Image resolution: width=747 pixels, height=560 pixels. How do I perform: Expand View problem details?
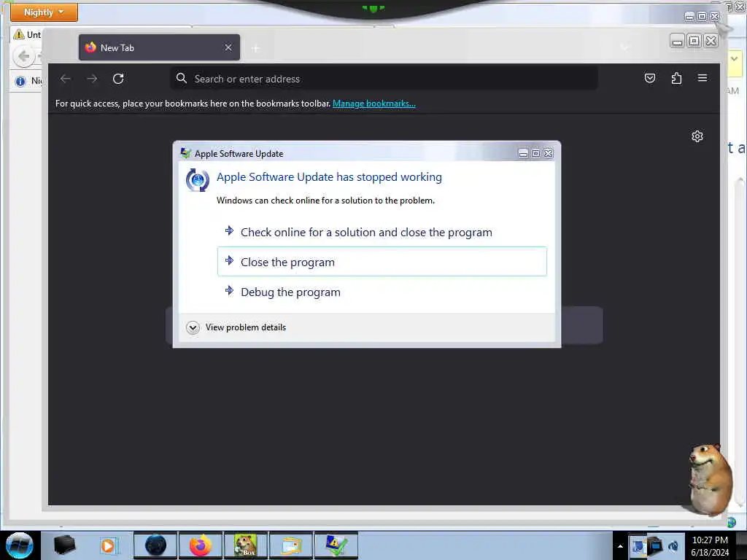pos(236,327)
